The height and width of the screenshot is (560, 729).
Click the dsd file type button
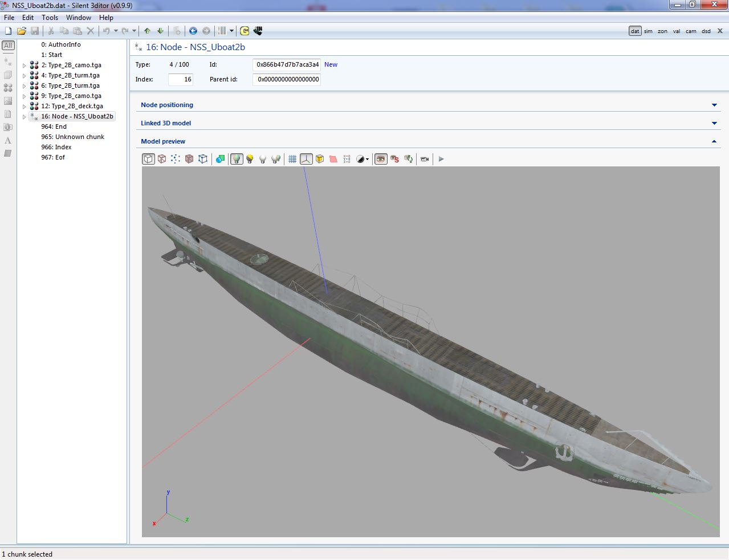click(x=706, y=31)
